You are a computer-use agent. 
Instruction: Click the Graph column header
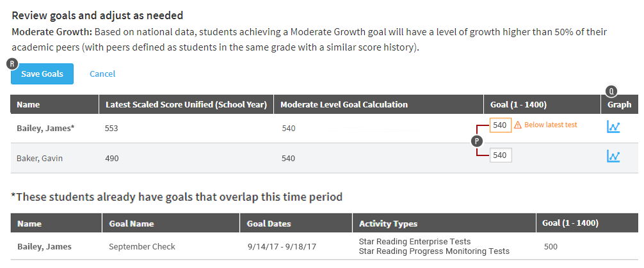point(619,104)
